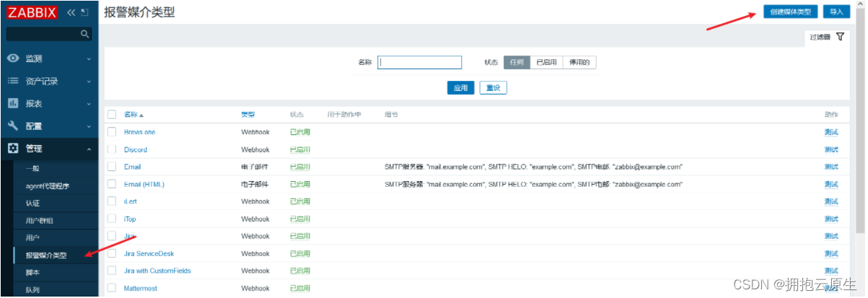Focus the sidebar search box

[x=49, y=33]
